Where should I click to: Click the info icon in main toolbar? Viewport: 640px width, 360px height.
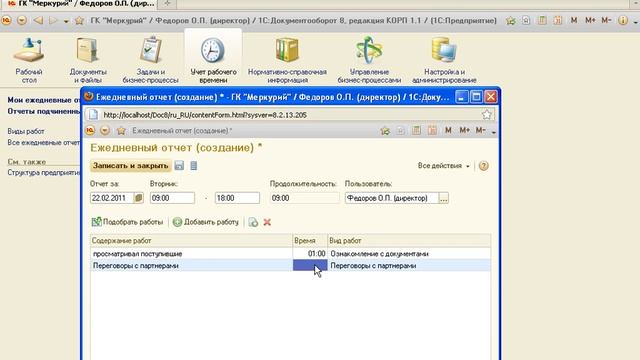point(622,20)
